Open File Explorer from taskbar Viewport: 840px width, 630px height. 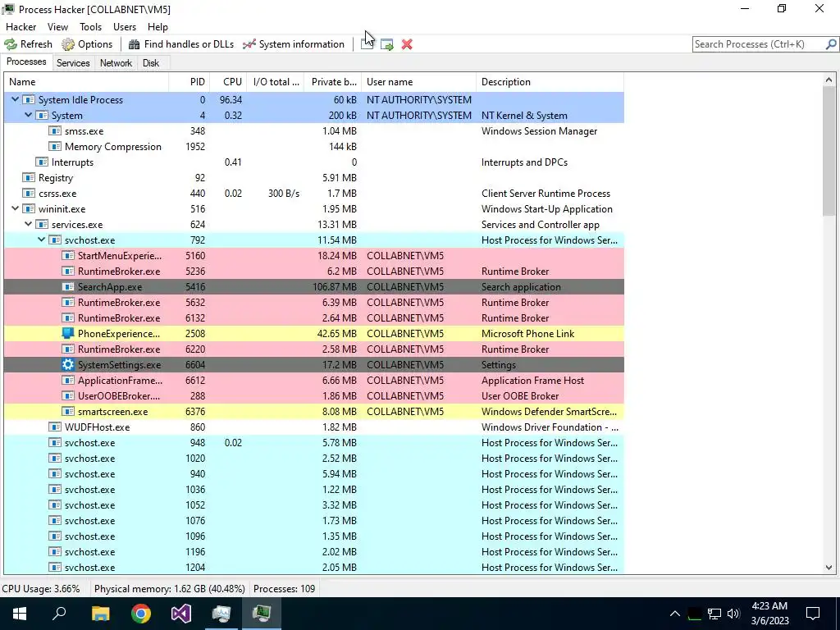click(100, 614)
